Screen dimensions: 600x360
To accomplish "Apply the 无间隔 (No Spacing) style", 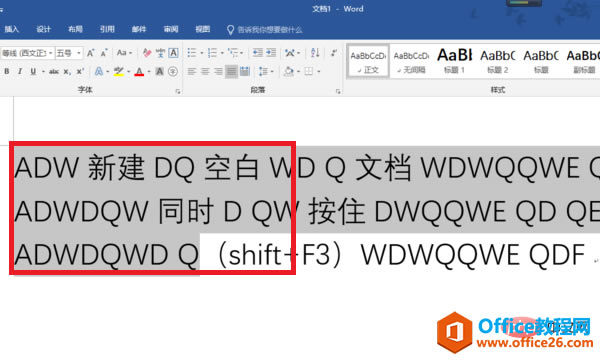I will point(411,62).
